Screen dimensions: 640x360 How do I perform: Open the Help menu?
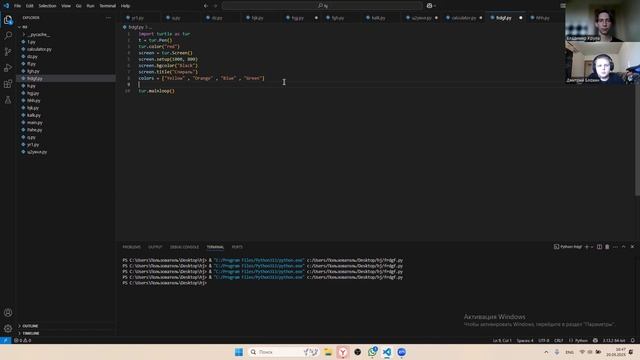125,6
